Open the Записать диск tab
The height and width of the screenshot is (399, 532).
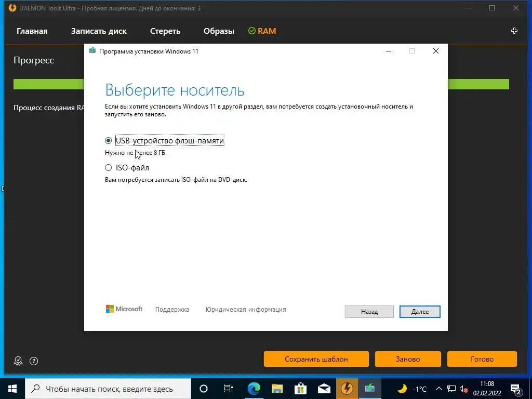pyautogui.click(x=99, y=31)
